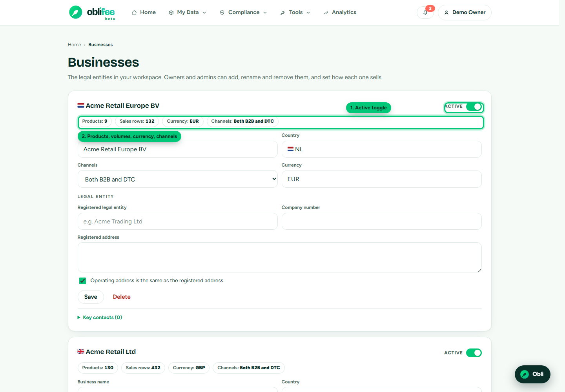Toggle Active switch for Acme Retail Ltd
The image size is (565, 392).
pos(474,353)
